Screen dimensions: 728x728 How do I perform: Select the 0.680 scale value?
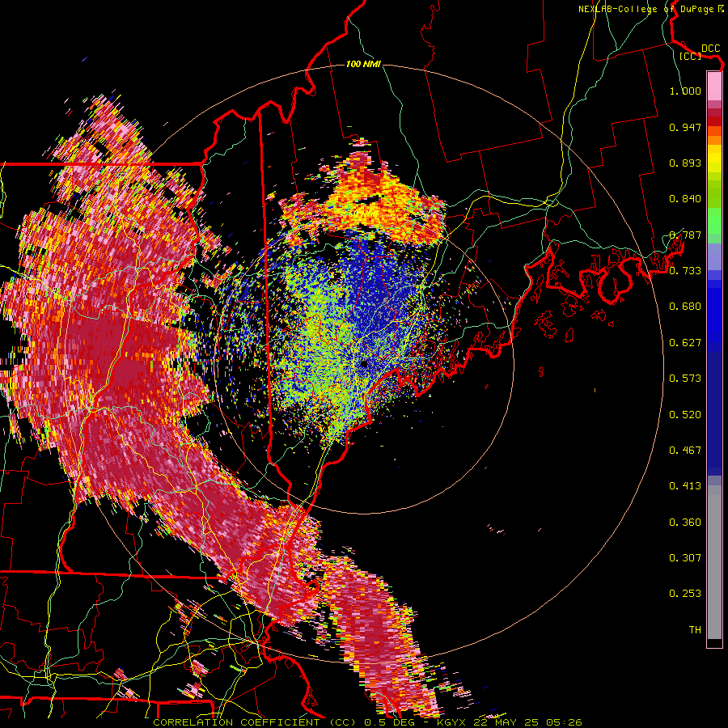click(x=685, y=307)
